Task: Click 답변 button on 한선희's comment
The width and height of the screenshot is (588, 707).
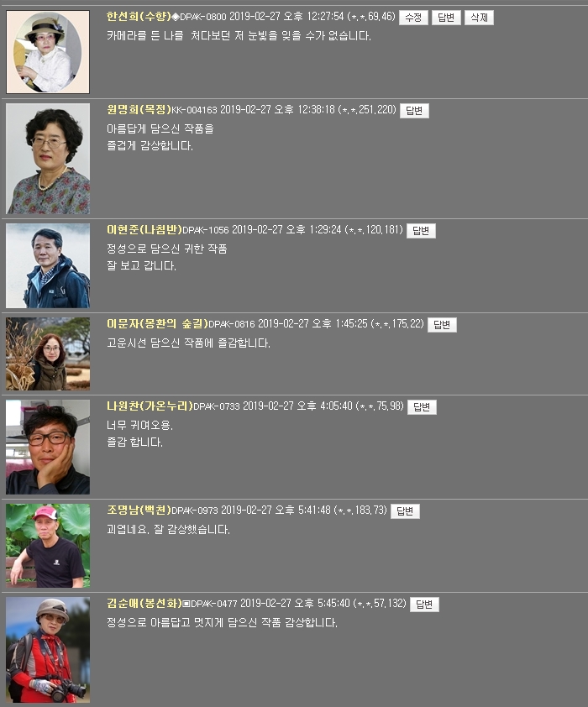Action: point(446,18)
